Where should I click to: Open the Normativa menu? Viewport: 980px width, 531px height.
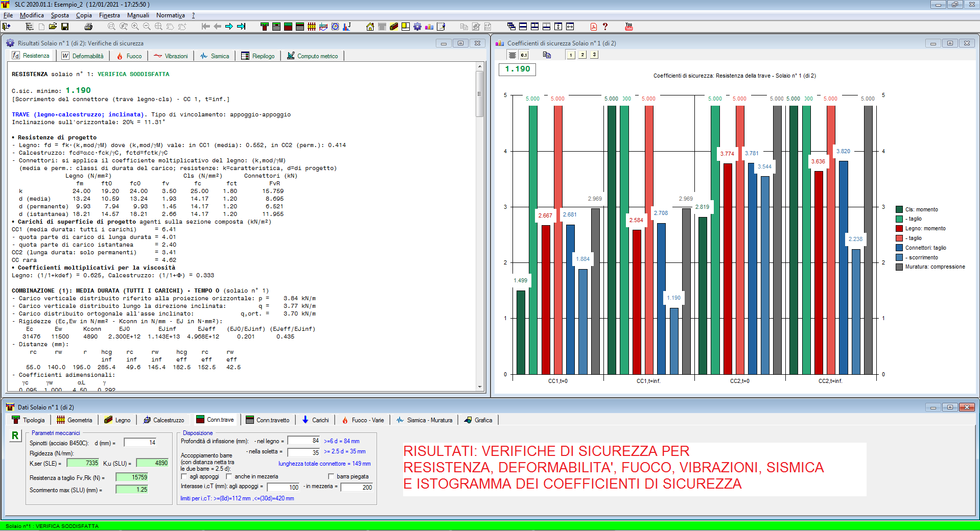click(x=170, y=15)
